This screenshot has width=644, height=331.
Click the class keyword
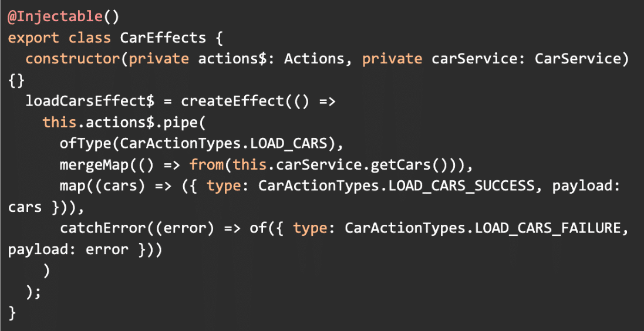pos(90,38)
